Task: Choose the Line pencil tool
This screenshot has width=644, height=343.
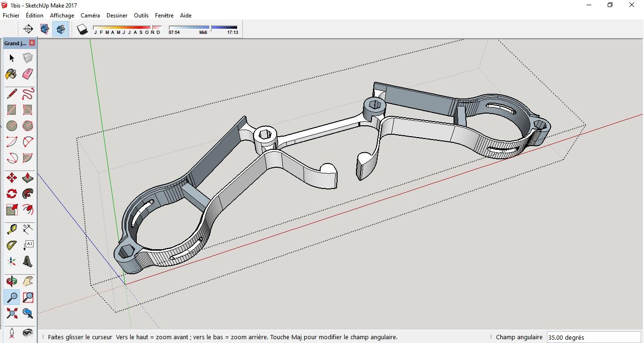Action: click(x=12, y=94)
